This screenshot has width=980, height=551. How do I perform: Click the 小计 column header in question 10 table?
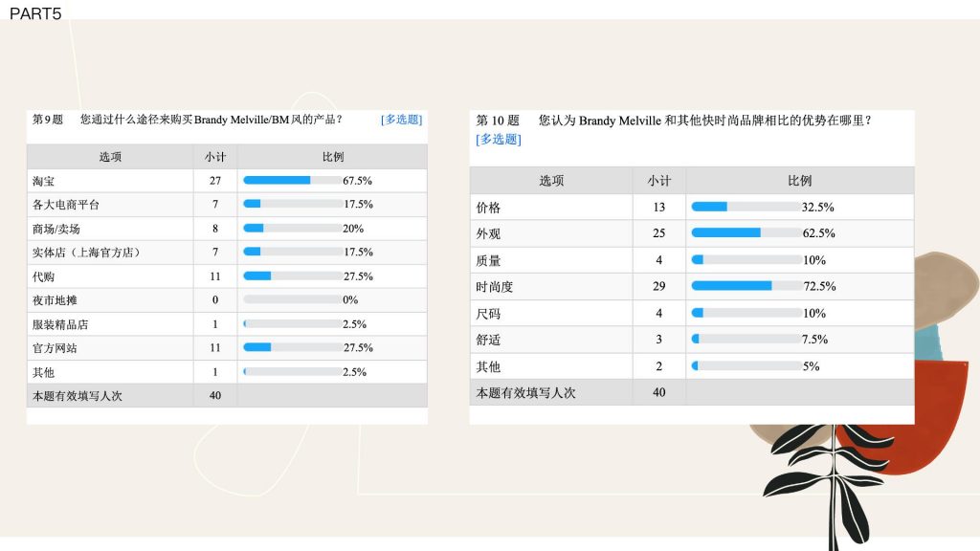pos(658,181)
